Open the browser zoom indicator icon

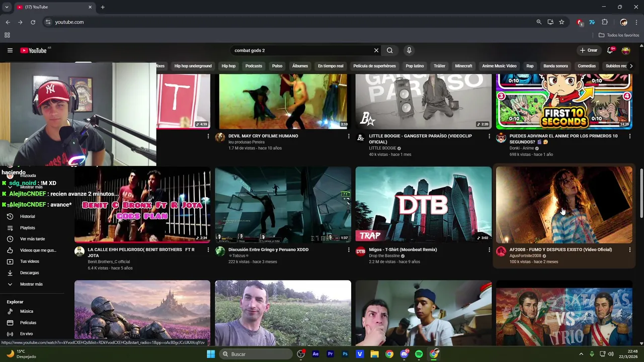(539, 22)
